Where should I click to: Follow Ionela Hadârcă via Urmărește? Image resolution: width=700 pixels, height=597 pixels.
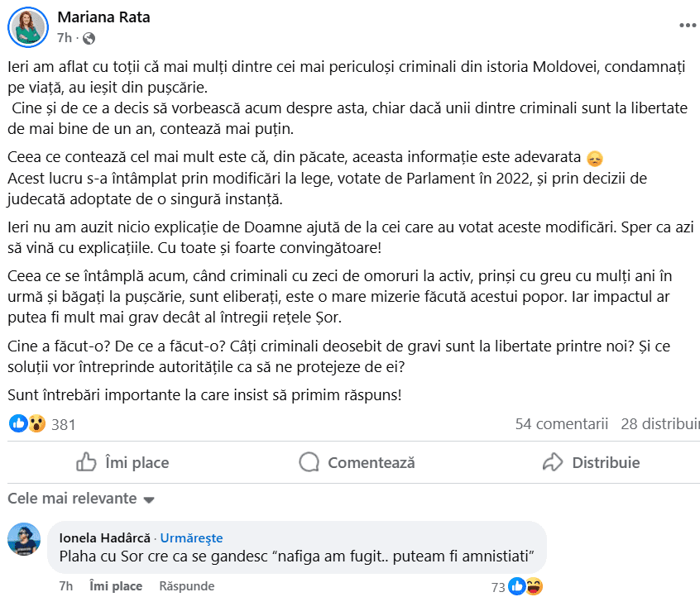click(x=192, y=537)
